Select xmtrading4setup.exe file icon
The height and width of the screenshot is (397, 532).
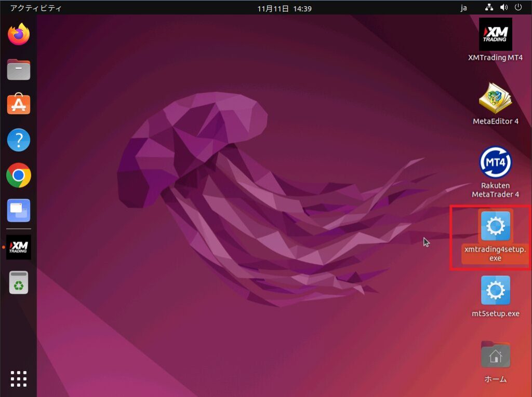(x=495, y=225)
